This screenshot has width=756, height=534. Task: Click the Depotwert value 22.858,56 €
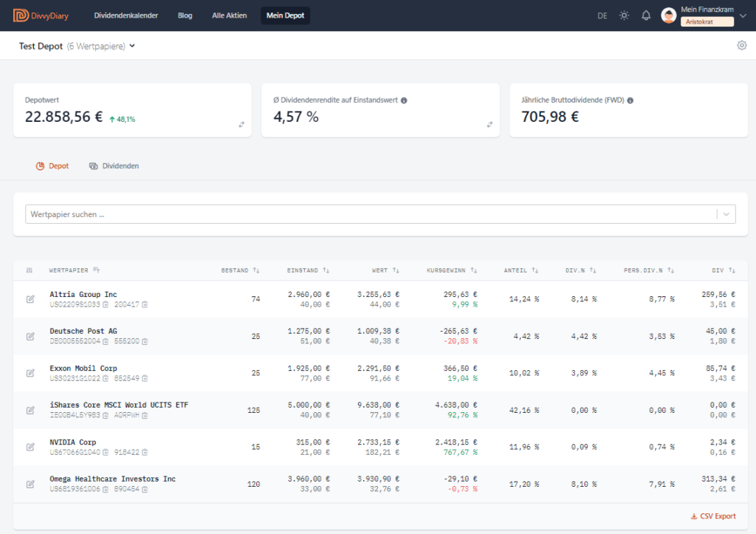pos(63,117)
